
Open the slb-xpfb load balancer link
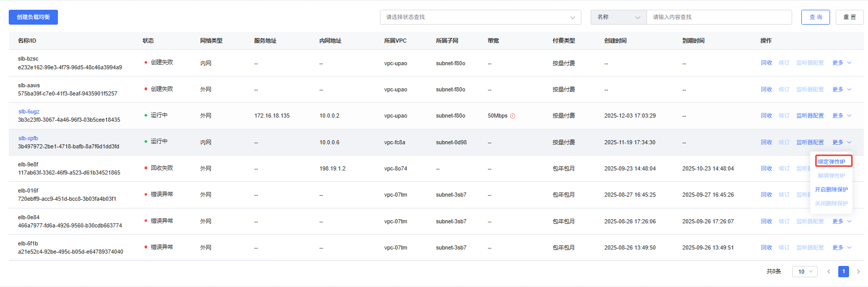(28, 138)
